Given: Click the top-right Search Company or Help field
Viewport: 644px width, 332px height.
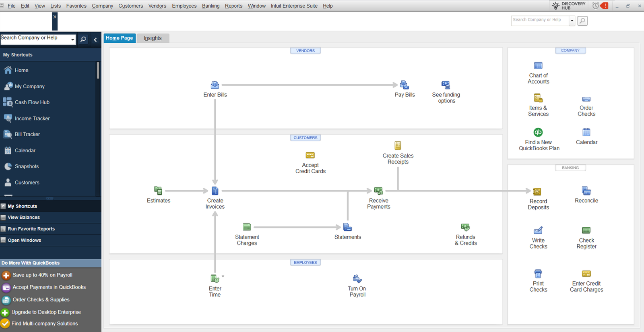Looking at the screenshot, I should coord(540,21).
